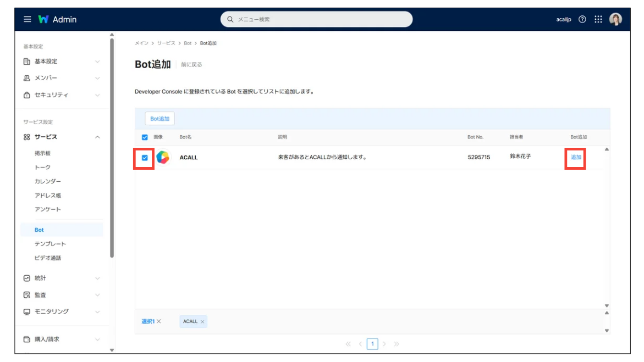
Task: Click the user profile avatar
Action: (x=615, y=19)
